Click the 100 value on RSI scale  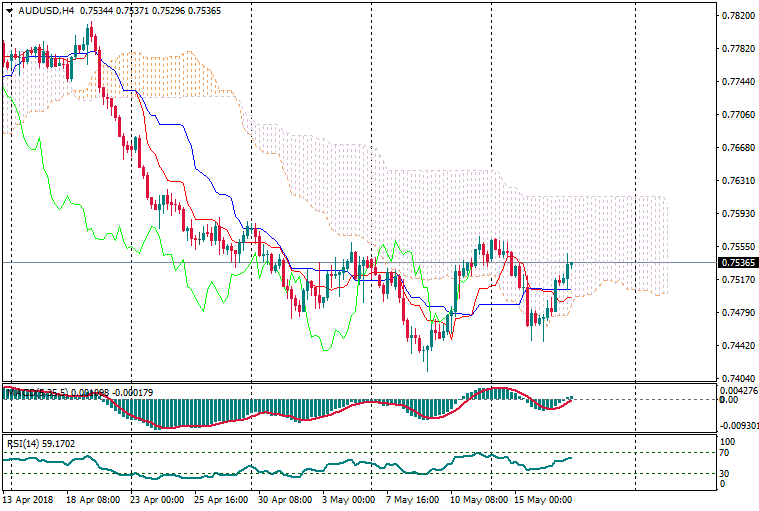click(x=729, y=440)
